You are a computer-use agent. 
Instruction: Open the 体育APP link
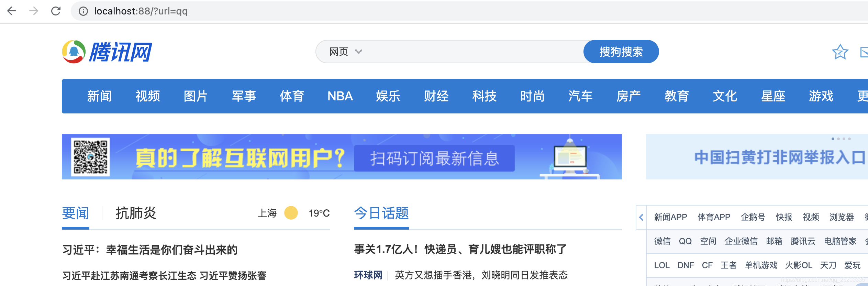coord(714,217)
